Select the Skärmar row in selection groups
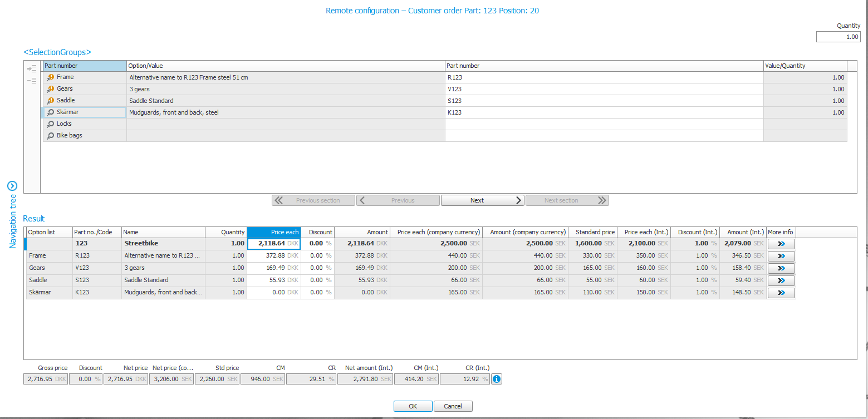 click(x=85, y=112)
